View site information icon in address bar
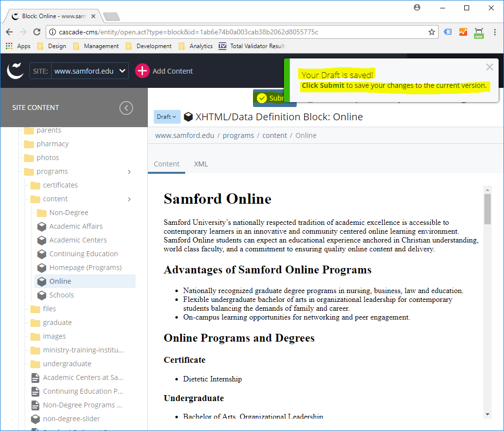This screenshot has width=504, height=431. 53,32
